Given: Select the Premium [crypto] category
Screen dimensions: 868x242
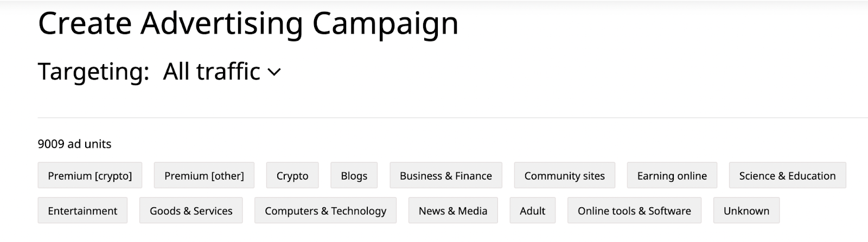Looking at the screenshot, I should (x=90, y=176).
